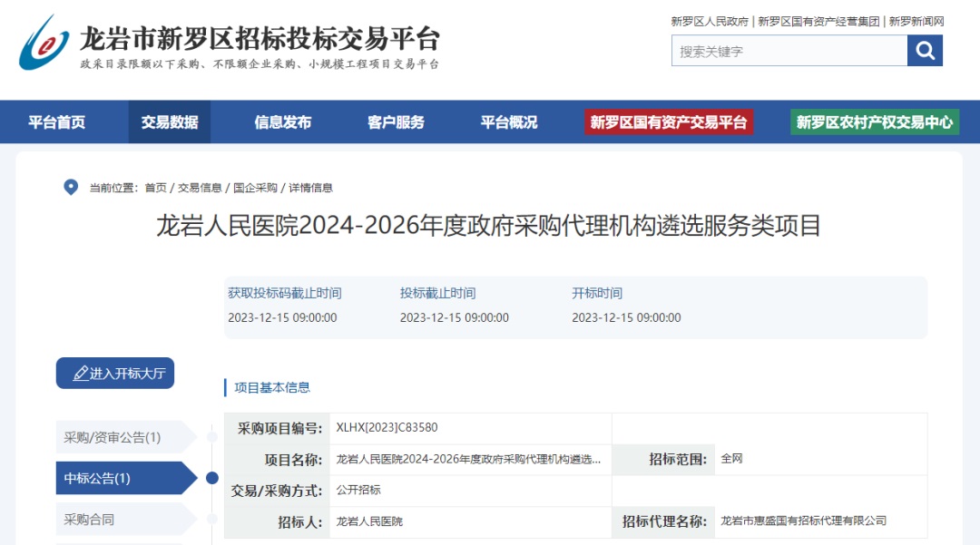Go to 信息发布 in navigation bar
This screenshot has width=980, height=545.
(x=282, y=122)
